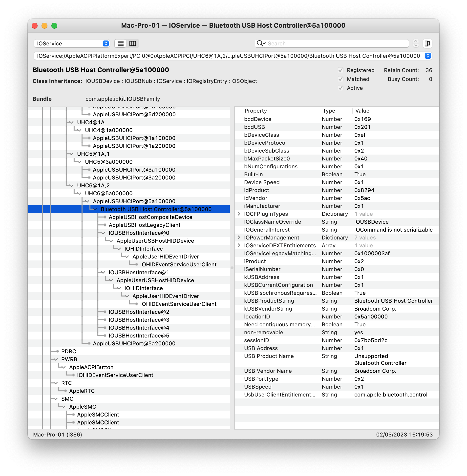The height and width of the screenshot is (476, 467).
Task: Collapse the AppleACPIButton node
Action: click(x=64, y=367)
